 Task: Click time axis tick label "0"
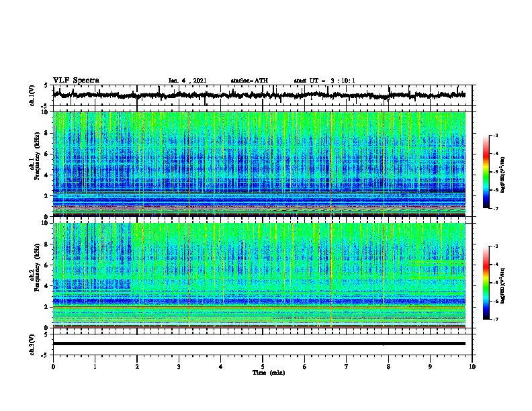point(53,367)
